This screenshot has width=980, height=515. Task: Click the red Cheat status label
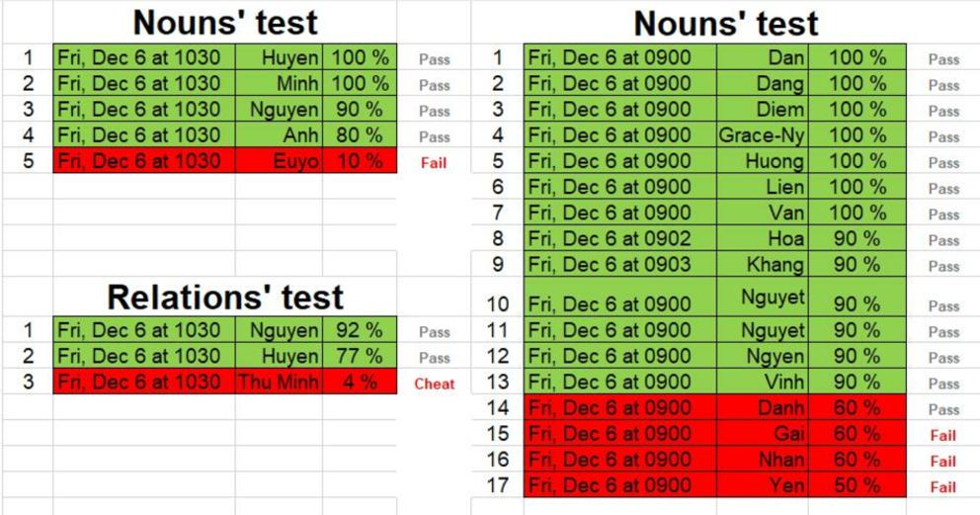pyautogui.click(x=435, y=384)
